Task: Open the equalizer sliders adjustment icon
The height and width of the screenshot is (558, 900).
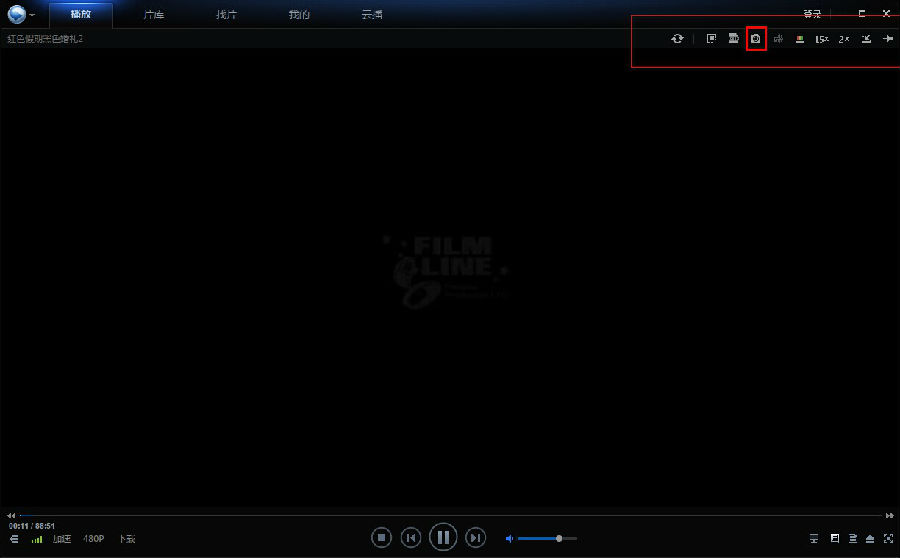Action: click(778, 38)
